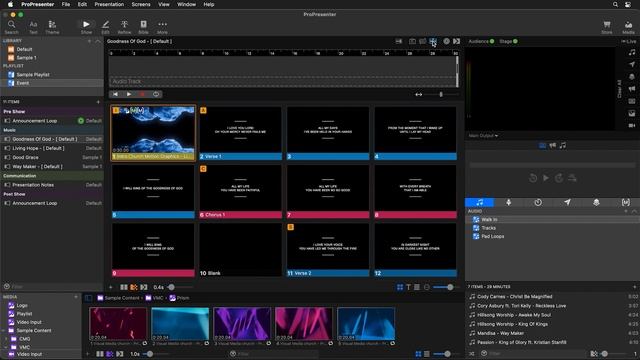Open the Bible tool

tap(143, 27)
